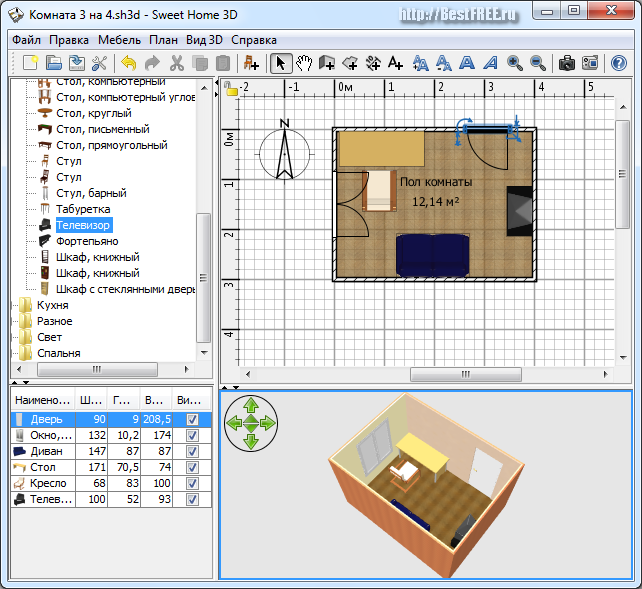
Task: Expand the Спальня category folder
Action: (x=58, y=353)
